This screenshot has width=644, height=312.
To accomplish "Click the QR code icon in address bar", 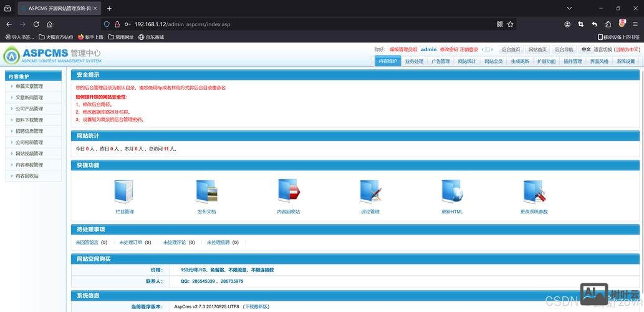I will coord(500,24).
